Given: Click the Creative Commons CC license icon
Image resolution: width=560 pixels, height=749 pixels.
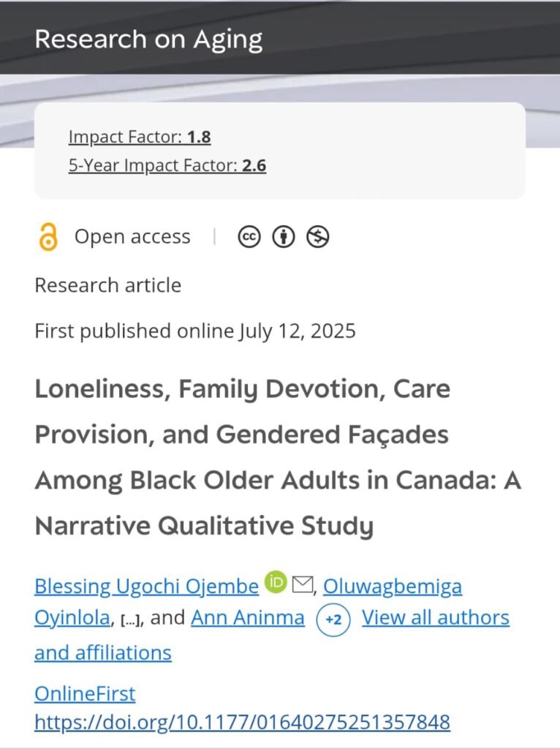Looking at the screenshot, I should point(249,236).
